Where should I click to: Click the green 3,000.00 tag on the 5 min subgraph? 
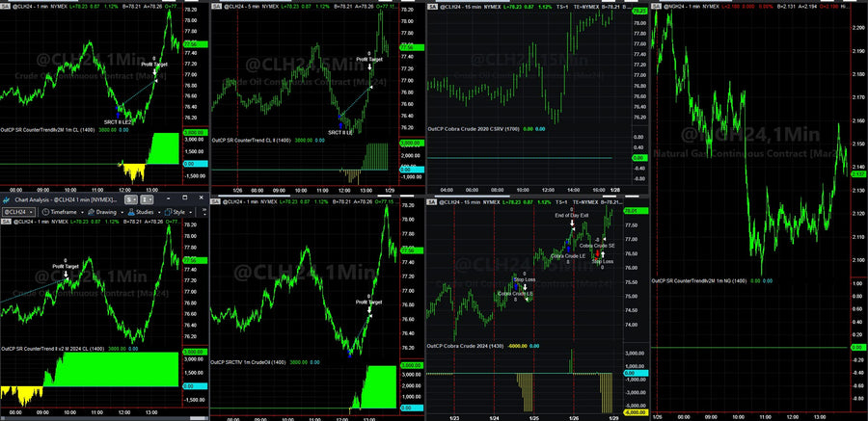[411, 143]
